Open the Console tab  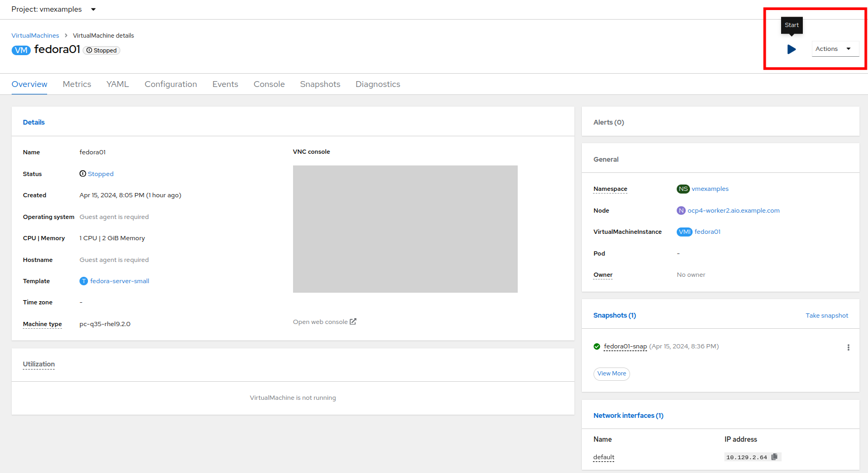tap(269, 84)
